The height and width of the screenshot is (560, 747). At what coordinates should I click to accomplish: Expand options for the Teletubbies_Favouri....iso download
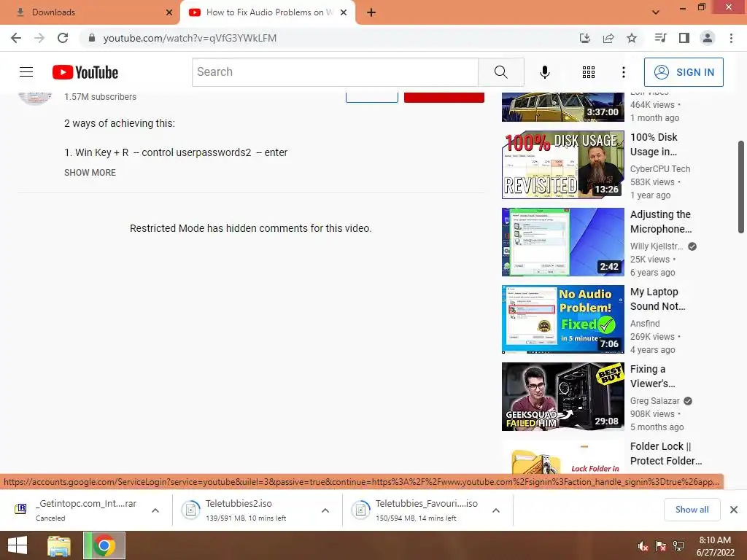pyautogui.click(x=496, y=510)
